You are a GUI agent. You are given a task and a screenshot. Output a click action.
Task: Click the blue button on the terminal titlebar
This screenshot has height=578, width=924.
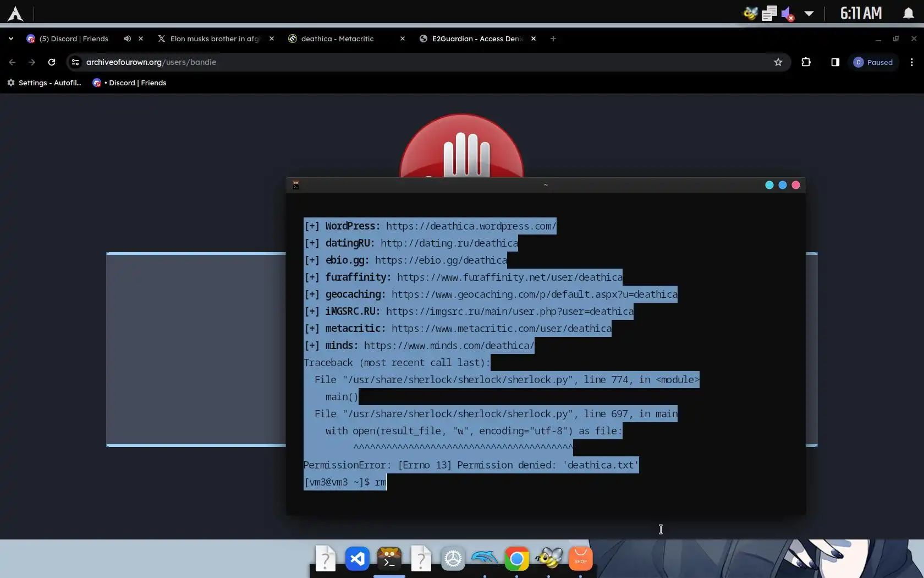(x=783, y=185)
